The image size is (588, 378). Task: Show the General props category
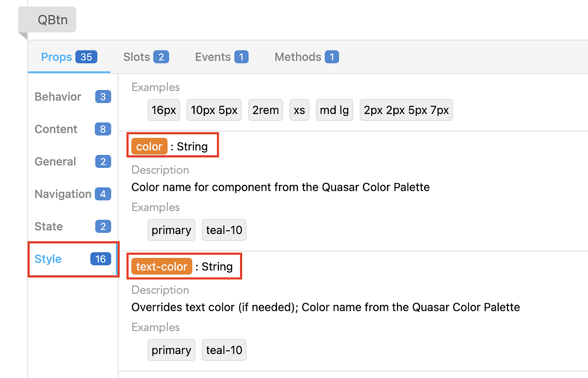(x=73, y=161)
